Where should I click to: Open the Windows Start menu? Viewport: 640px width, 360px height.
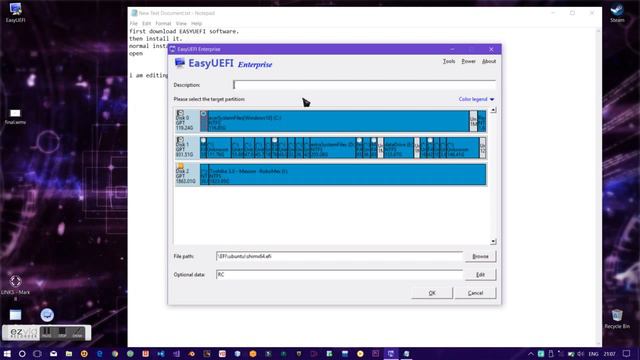[7, 353]
